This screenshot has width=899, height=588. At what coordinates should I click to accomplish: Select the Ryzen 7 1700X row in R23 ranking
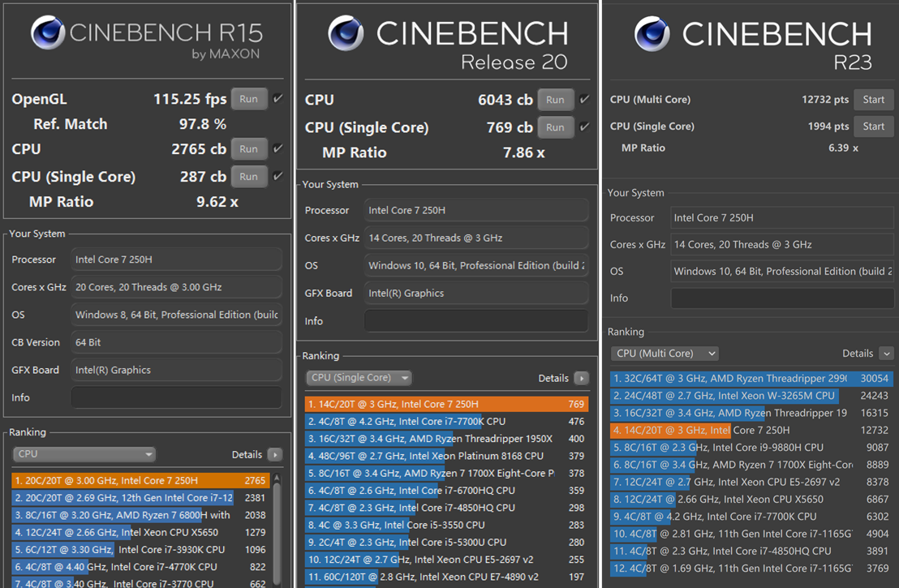coord(751,465)
